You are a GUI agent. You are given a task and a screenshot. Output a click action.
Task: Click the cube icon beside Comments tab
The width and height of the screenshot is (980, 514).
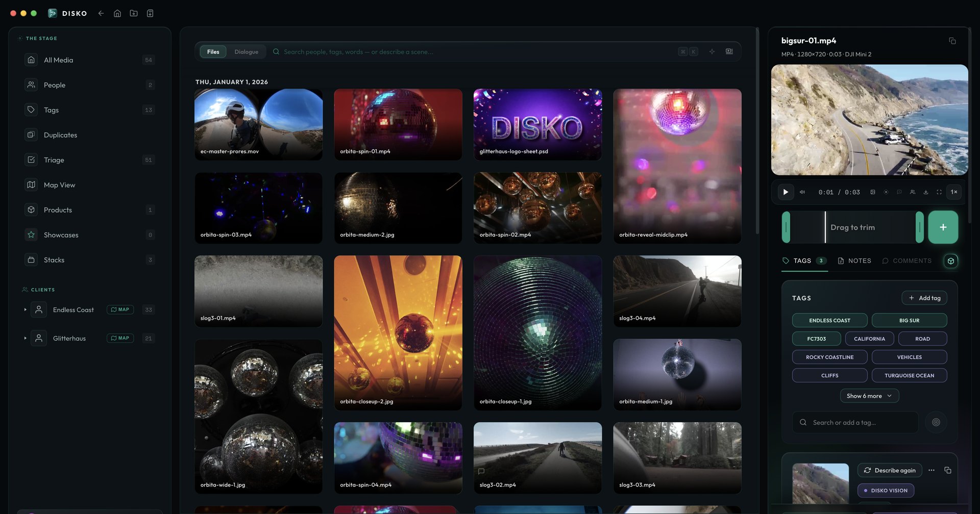[x=951, y=261]
